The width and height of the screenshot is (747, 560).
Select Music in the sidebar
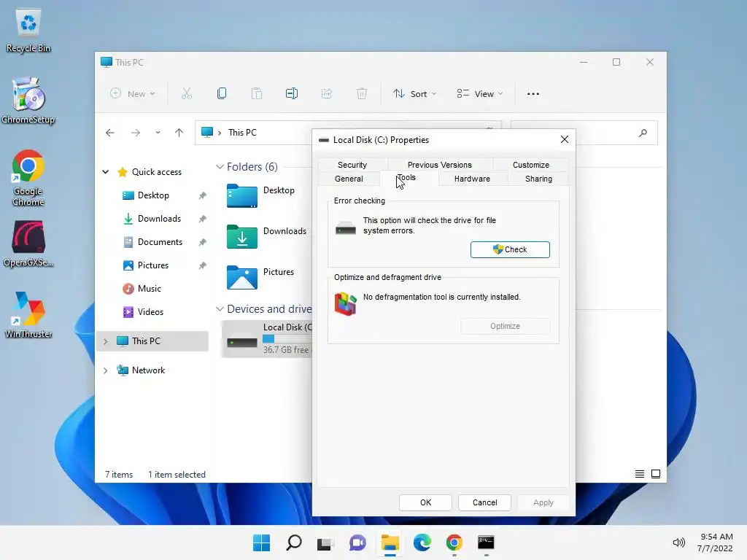tap(149, 289)
